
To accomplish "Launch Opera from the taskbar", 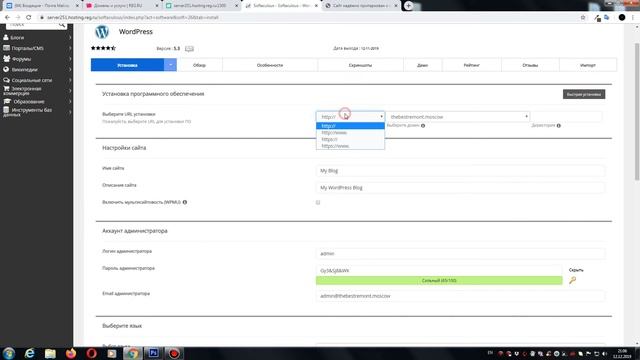I will [x=91, y=353].
